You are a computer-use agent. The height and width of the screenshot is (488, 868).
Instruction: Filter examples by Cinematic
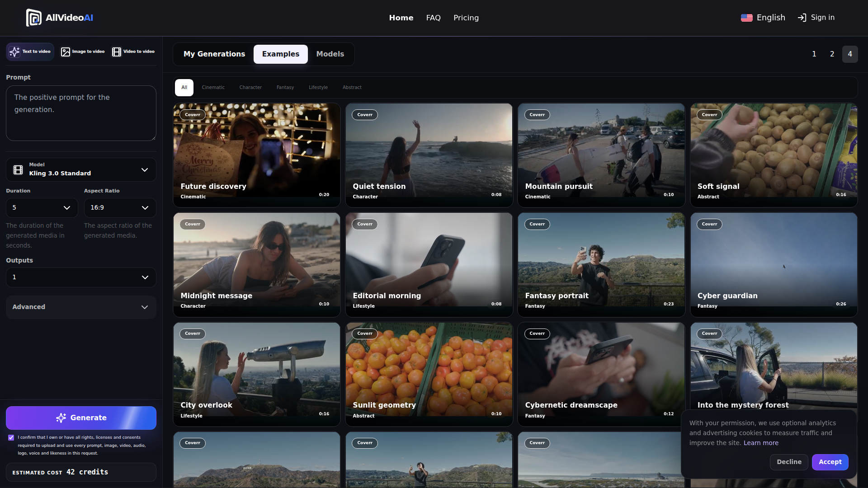click(213, 88)
